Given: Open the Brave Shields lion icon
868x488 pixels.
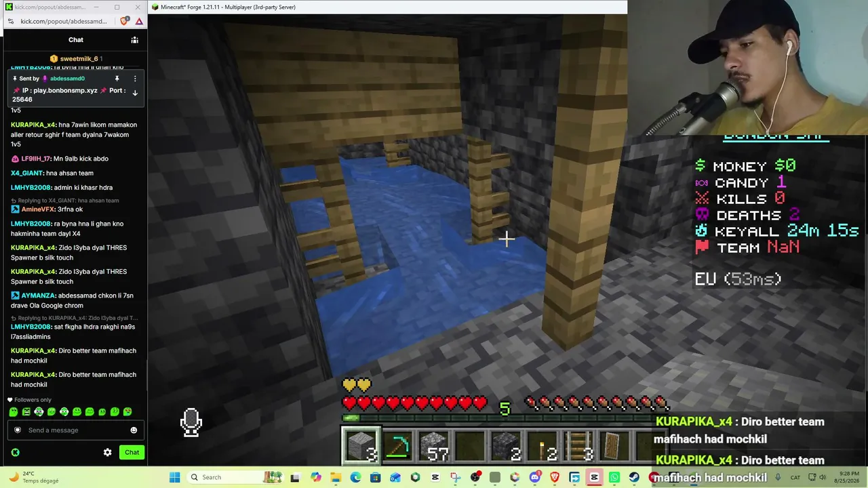Looking at the screenshot, I should [124, 21].
